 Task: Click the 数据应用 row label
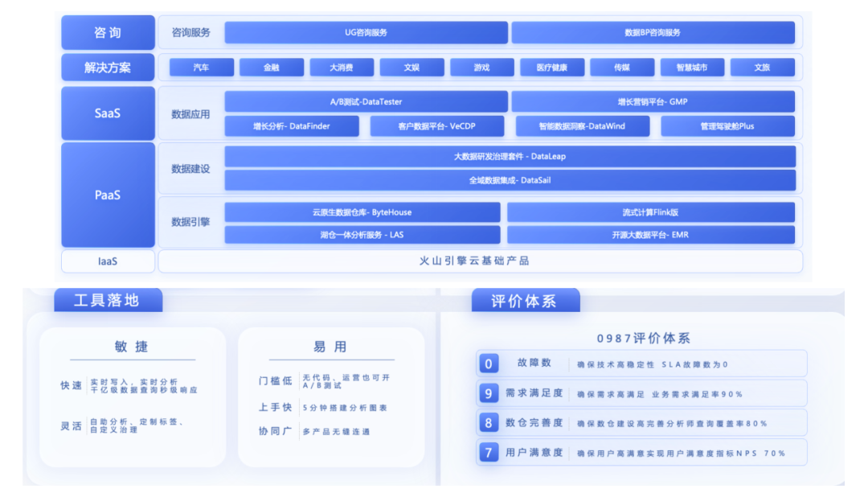tap(190, 114)
